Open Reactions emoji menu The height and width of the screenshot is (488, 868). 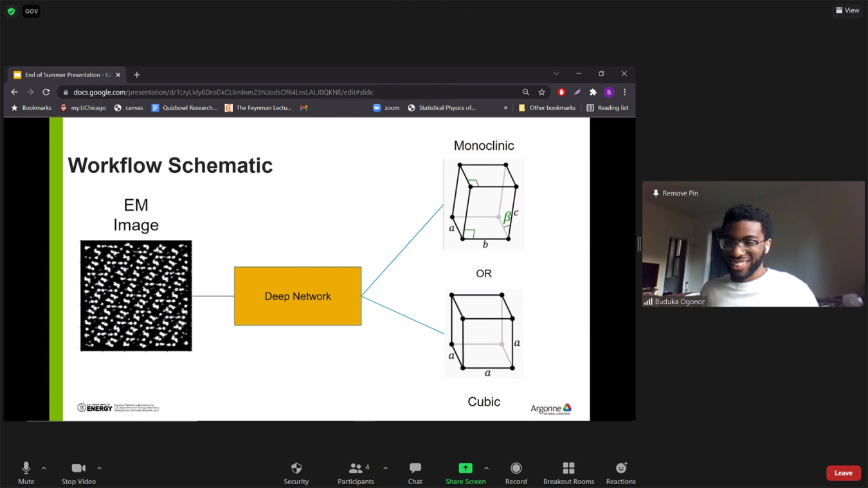tap(620, 473)
